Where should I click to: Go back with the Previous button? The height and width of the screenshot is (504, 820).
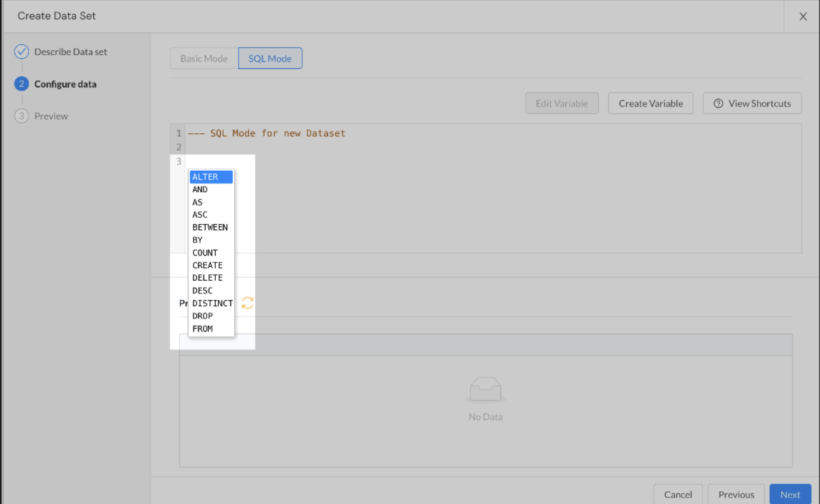[736, 494]
